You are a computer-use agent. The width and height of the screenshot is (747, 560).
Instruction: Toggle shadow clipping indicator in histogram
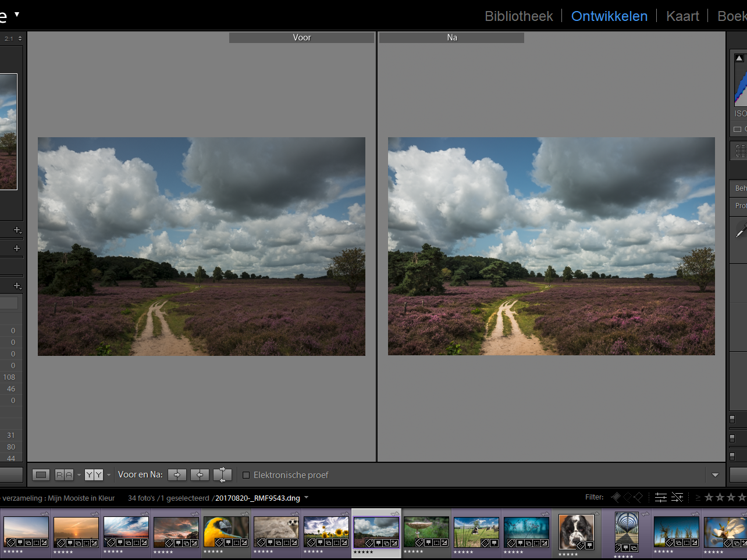pos(739,58)
